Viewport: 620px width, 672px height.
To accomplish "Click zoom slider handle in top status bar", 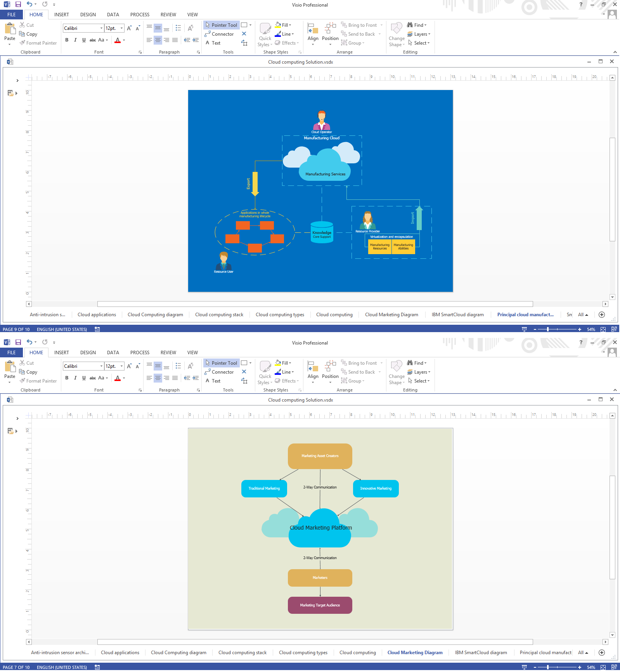I will tap(548, 329).
